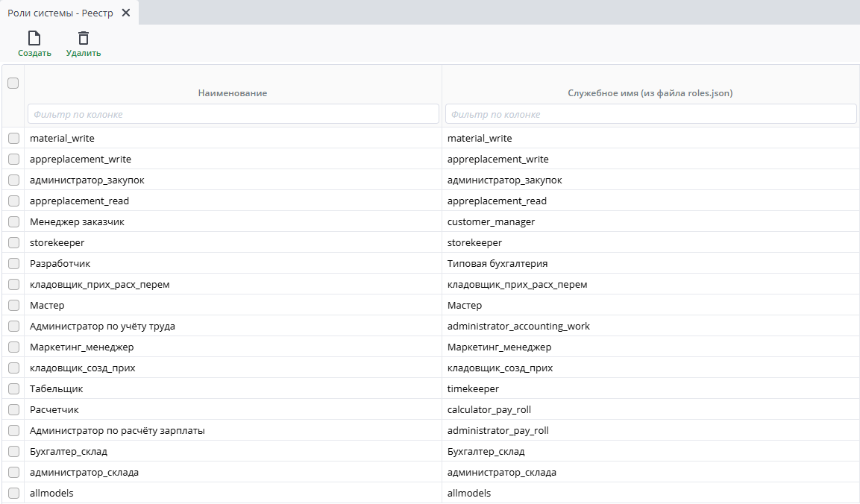This screenshot has width=860, height=504.
Task: Select checkbox for Менеджер заказчик row
Action: [x=13, y=222]
